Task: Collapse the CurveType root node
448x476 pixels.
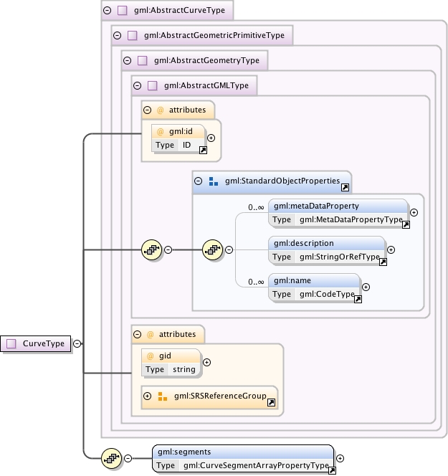Action: click(77, 343)
